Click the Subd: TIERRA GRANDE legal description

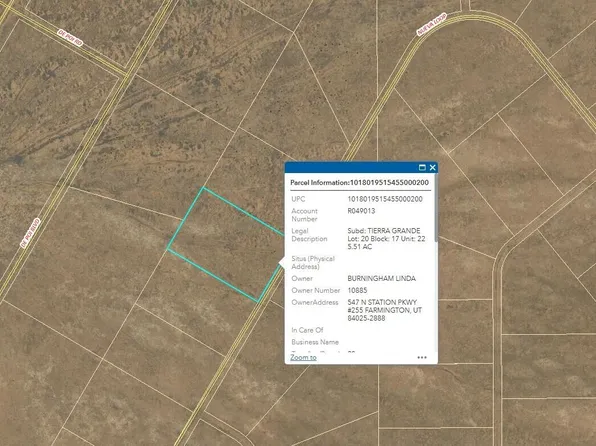[386, 239]
